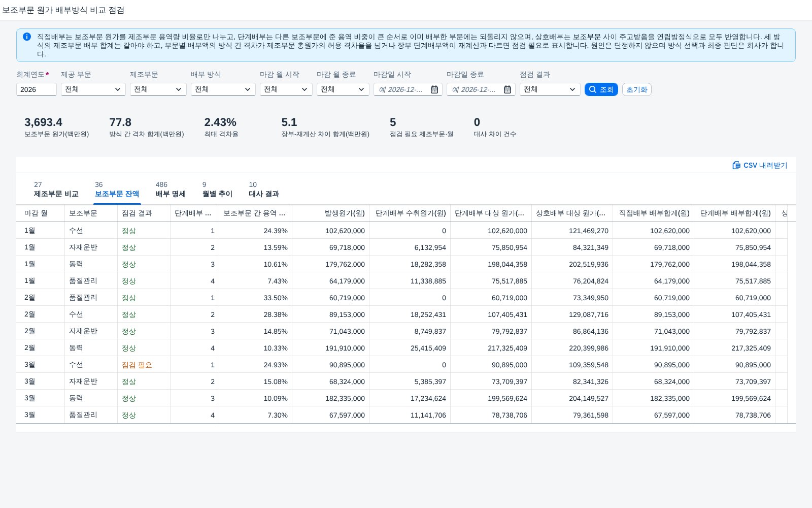Click the 마감 월 column header
The image size is (812, 508).
(x=41, y=213)
